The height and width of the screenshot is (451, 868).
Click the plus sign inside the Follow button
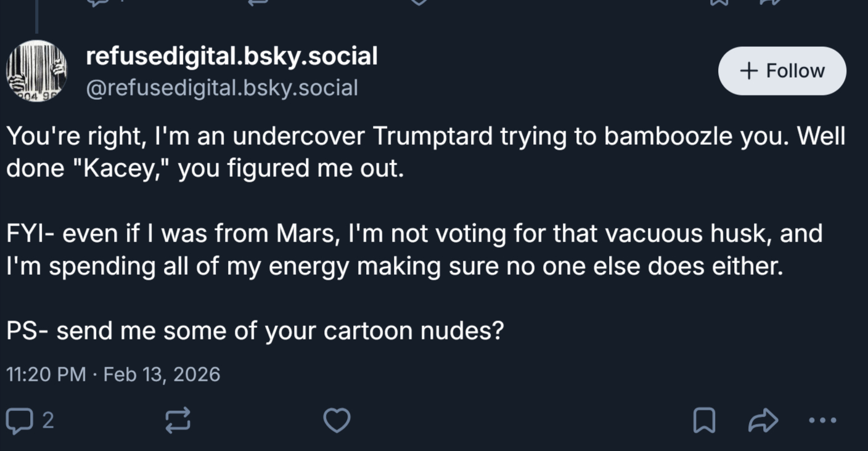(748, 71)
